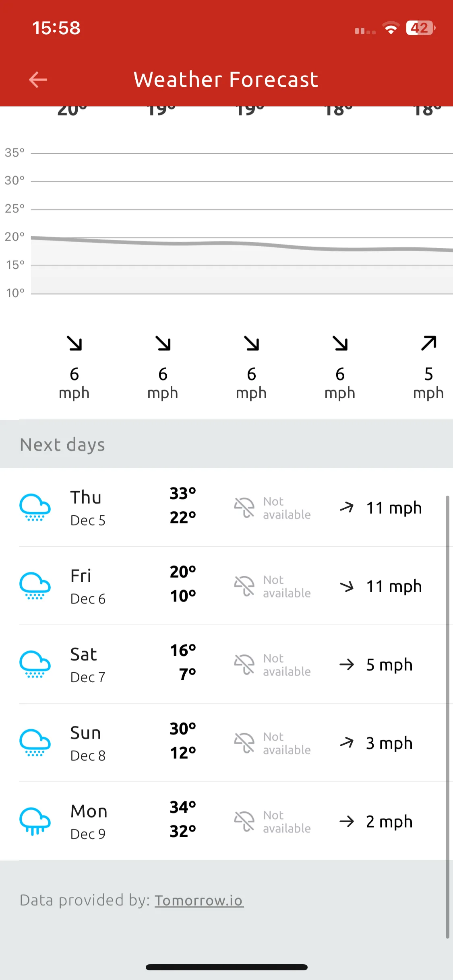Viewport: 453px width, 980px height.
Task: Tap Friday's crossed-out umbrella precipitation icon
Action: (x=244, y=586)
